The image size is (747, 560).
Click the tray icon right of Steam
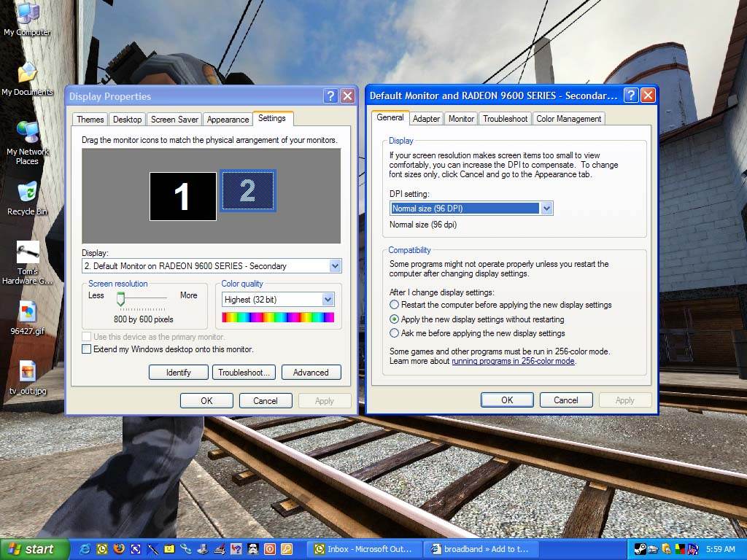[x=653, y=549]
